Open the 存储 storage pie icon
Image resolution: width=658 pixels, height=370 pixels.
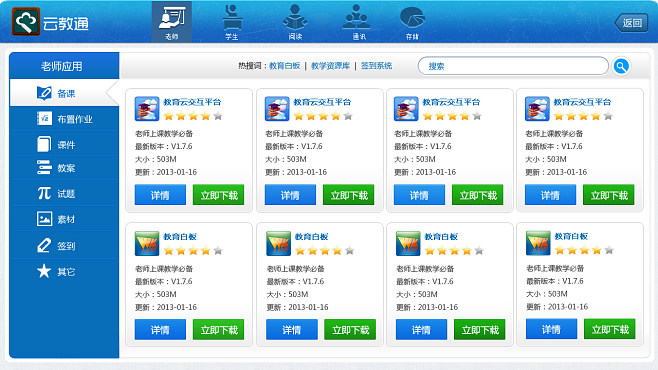tap(413, 22)
